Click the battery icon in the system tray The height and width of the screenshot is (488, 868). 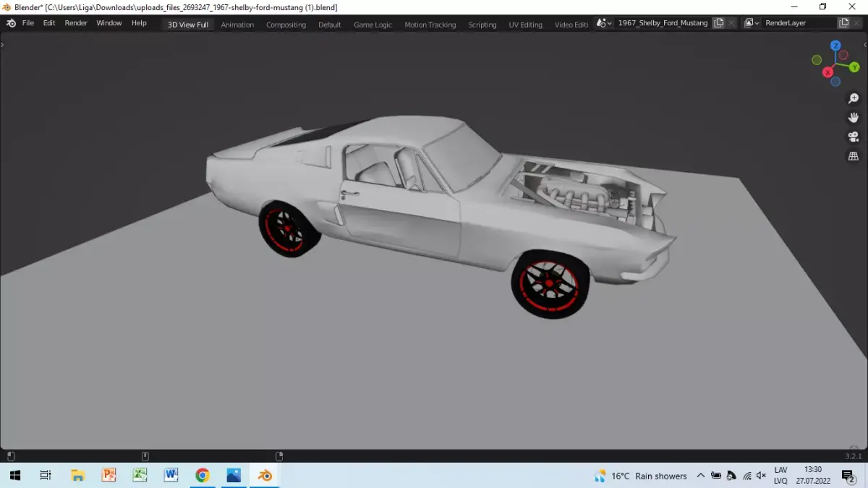pyautogui.click(x=716, y=476)
